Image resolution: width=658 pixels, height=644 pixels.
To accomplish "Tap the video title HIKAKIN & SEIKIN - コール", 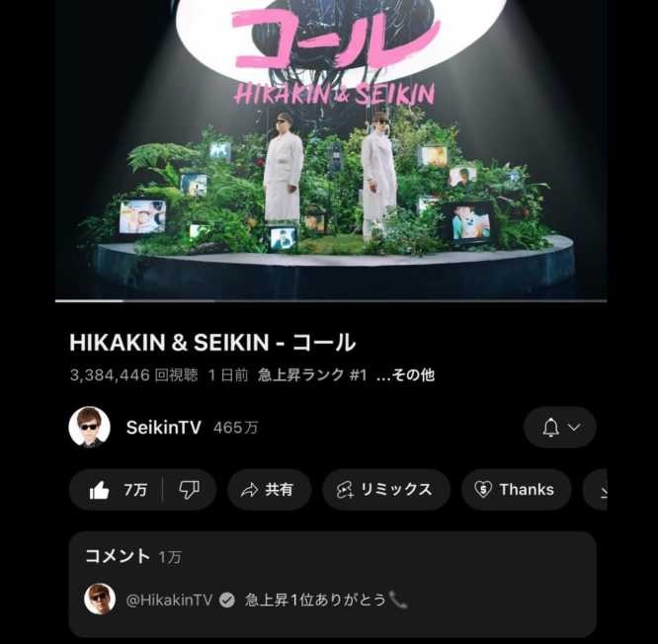I will pyautogui.click(x=212, y=343).
